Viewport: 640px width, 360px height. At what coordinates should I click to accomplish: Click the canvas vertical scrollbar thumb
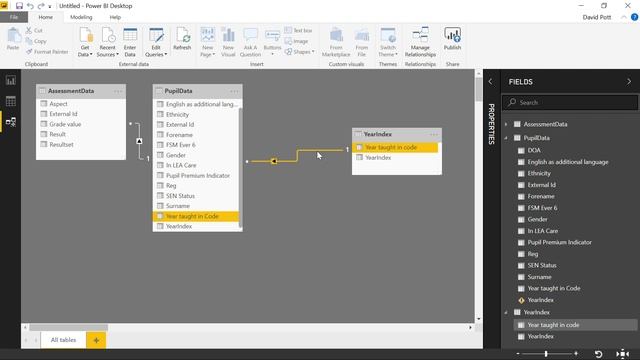pos(479,89)
